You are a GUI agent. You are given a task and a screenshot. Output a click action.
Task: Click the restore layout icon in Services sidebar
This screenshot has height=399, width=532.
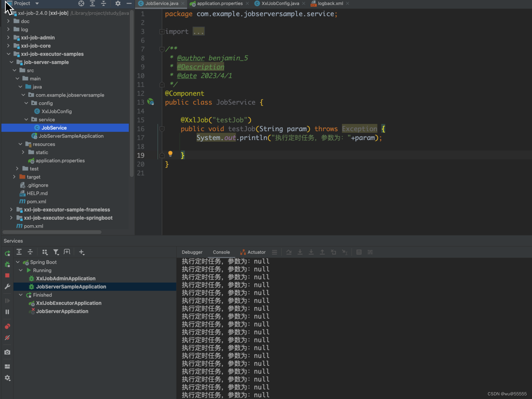coord(7,367)
